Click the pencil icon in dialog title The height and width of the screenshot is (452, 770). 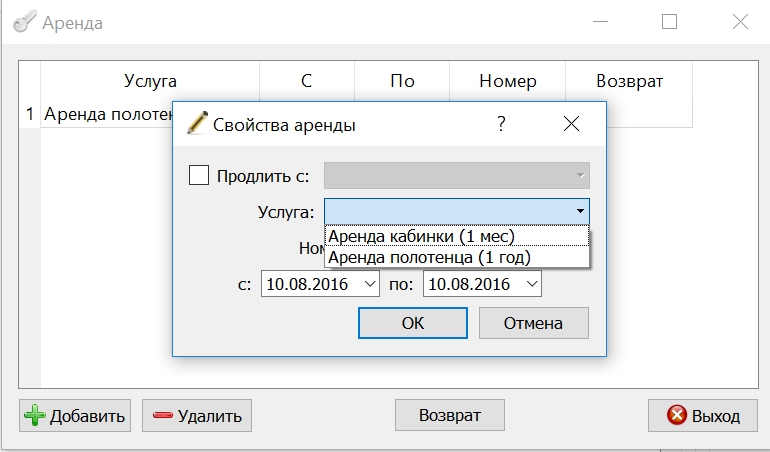pyautogui.click(x=197, y=123)
